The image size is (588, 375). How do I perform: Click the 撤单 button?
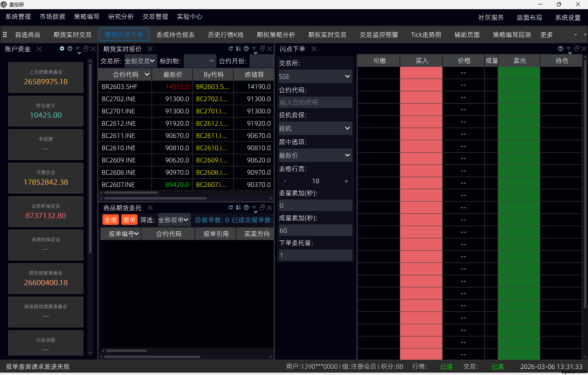point(129,220)
